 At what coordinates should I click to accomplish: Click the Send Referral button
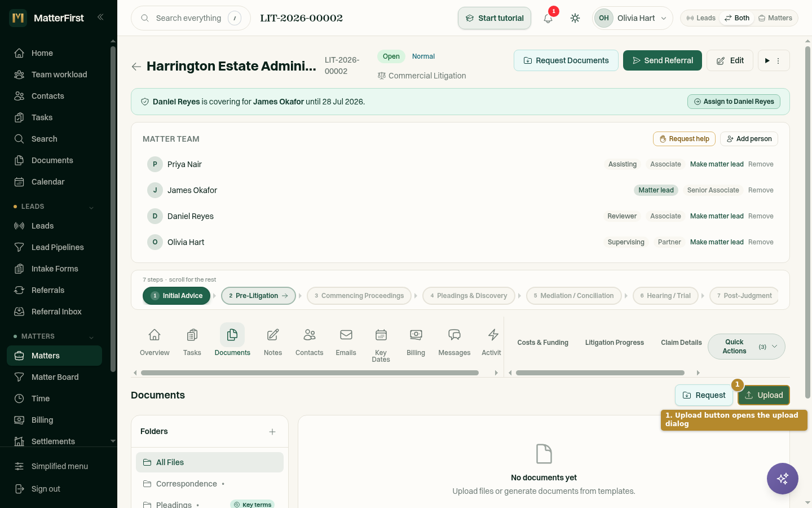pos(663,60)
